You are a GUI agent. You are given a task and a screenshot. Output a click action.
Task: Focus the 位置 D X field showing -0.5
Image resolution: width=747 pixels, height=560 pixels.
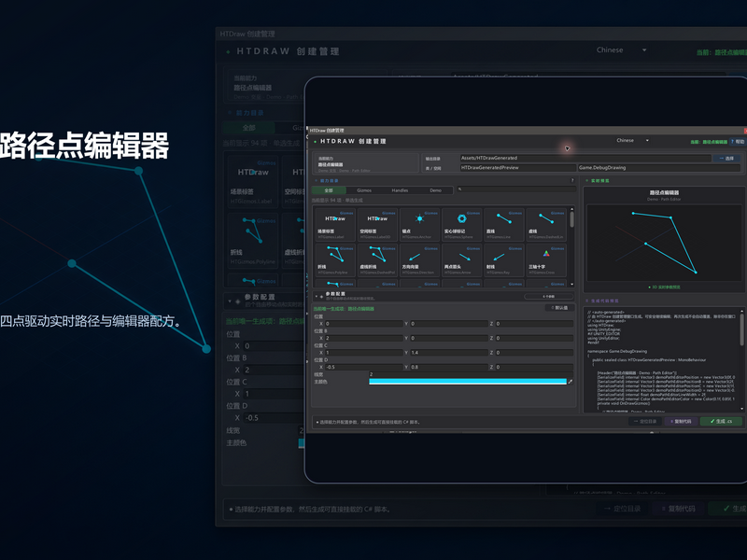(364, 367)
